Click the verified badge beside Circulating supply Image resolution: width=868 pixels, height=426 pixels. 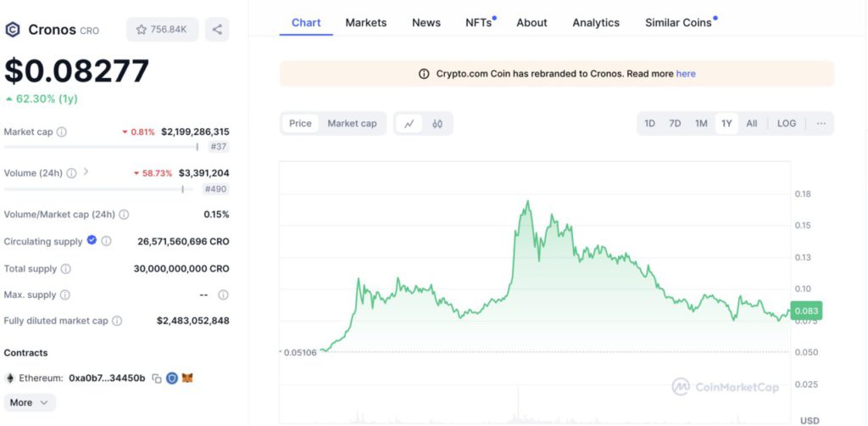[x=92, y=240]
